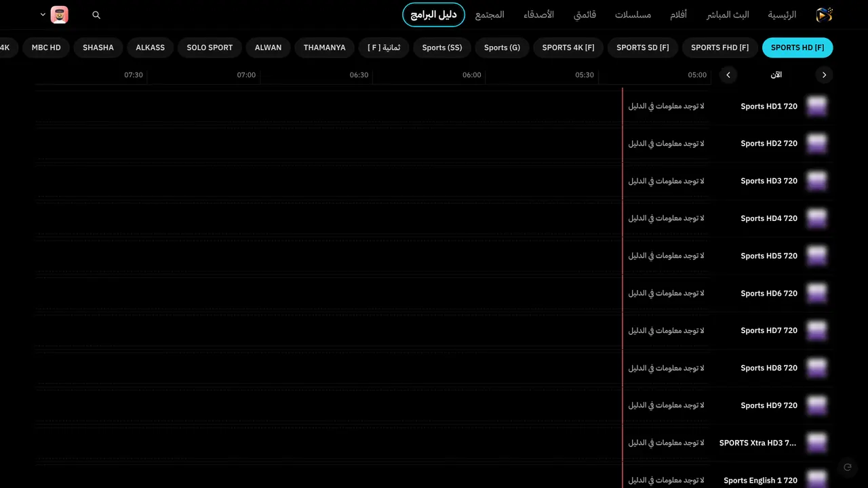The width and height of the screenshot is (868, 488).
Task: Open the search magnifier icon
Action: [x=96, y=15]
